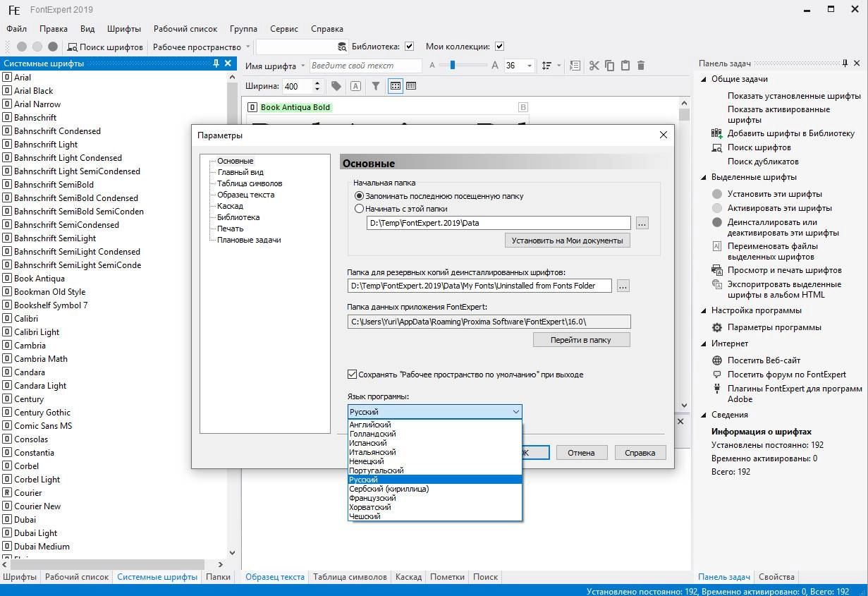Image resolution: width=868 pixels, height=596 pixels.
Task: Click the boxed letter A icon in toolbar
Action: (355, 86)
